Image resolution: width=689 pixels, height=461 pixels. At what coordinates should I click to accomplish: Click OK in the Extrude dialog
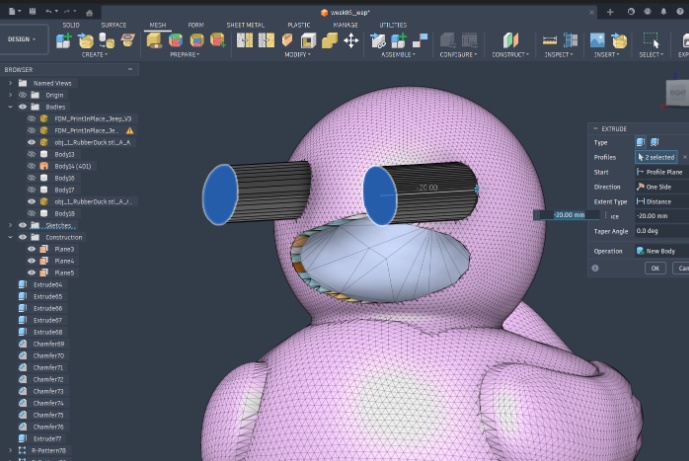click(655, 268)
